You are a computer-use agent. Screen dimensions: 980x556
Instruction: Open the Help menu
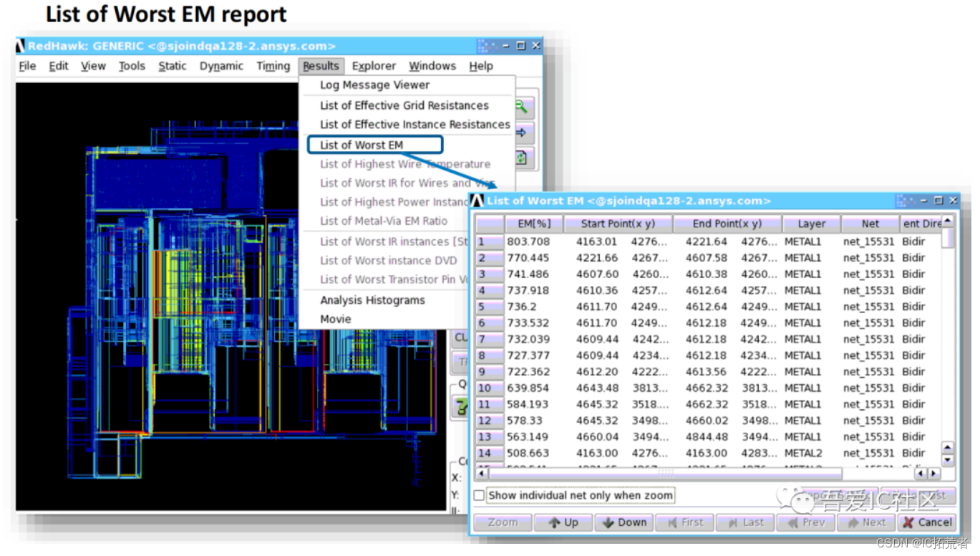(481, 66)
